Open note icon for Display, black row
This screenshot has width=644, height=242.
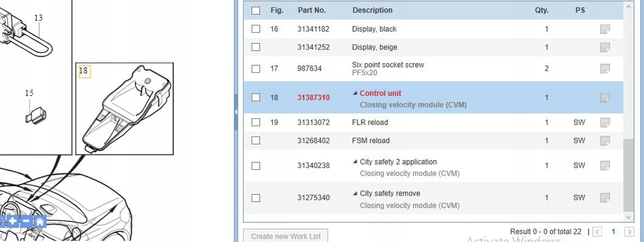click(605, 29)
